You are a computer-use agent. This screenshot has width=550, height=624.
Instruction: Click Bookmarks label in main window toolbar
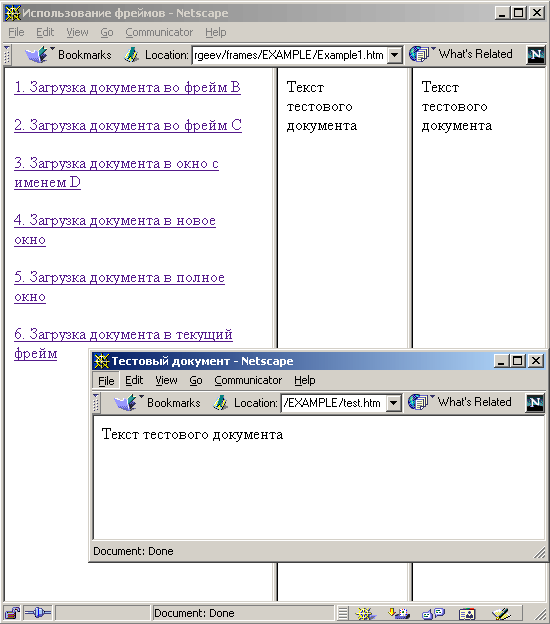pyautogui.click(x=85, y=55)
